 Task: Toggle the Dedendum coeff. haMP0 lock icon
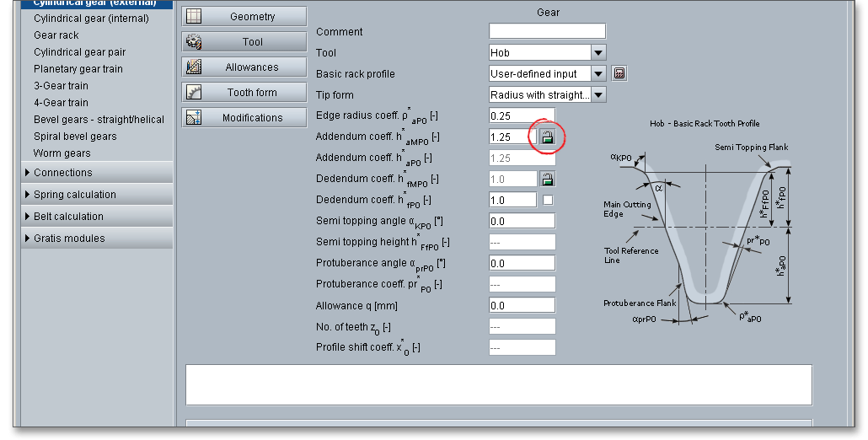(x=547, y=179)
